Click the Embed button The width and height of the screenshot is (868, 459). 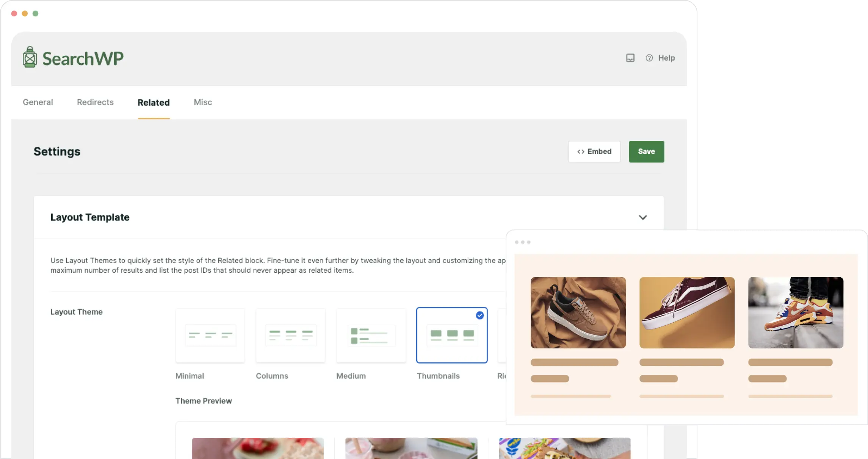tap(594, 151)
